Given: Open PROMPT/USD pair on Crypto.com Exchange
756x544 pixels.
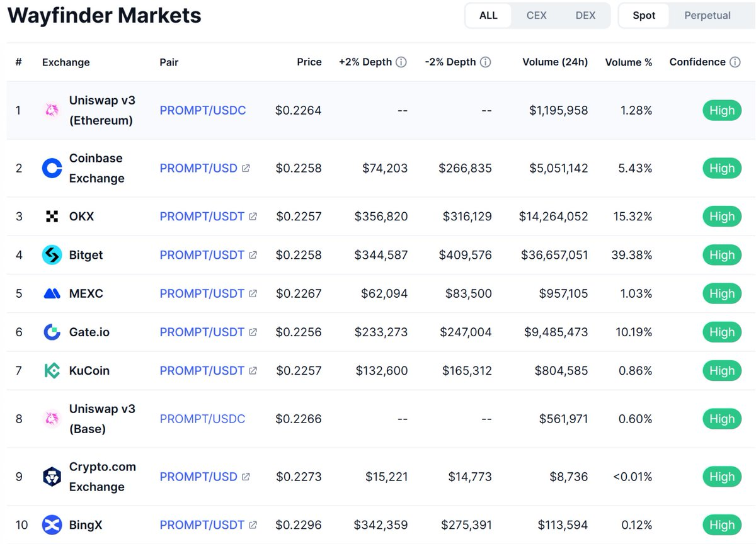Looking at the screenshot, I should click(x=198, y=477).
